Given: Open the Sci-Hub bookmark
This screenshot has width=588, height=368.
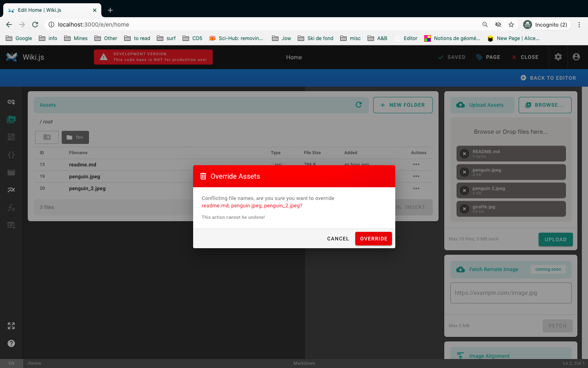Looking at the screenshot, I should 236,38.
